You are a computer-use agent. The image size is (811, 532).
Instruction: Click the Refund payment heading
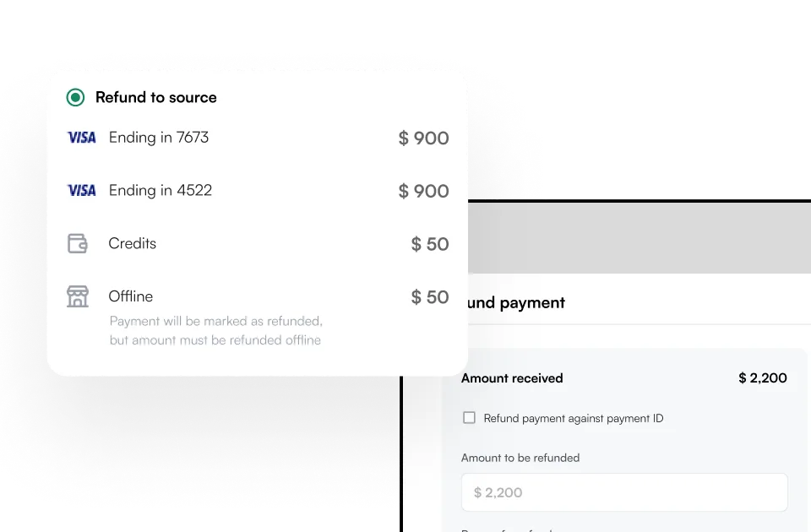(x=514, y=302)
